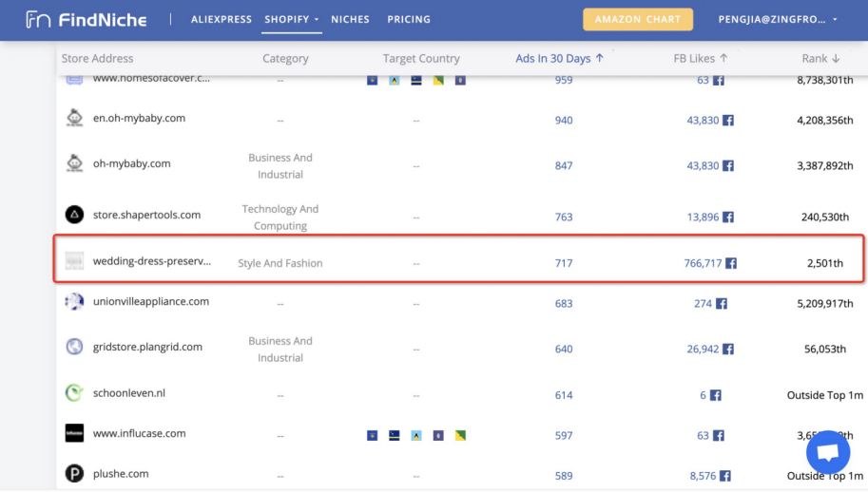Image resolution: width=868 pixels, height=492 pixels.
Task: Click rank value 240,530th
Action: (825, 218)
